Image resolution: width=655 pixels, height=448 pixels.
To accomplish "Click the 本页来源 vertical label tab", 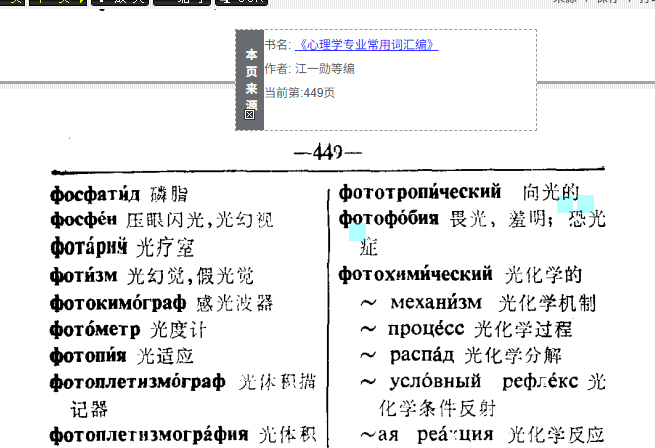I will 250,79.
